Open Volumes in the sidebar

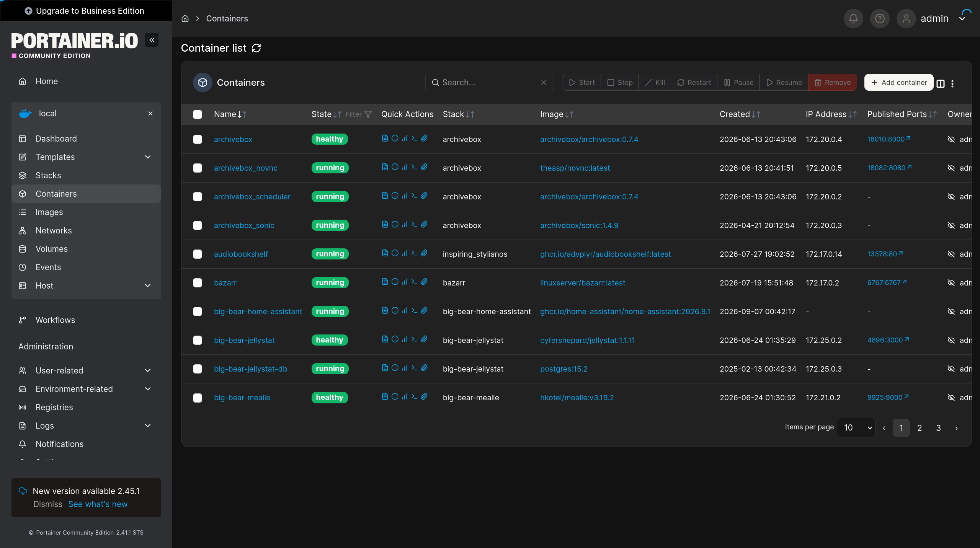point(86,249)
